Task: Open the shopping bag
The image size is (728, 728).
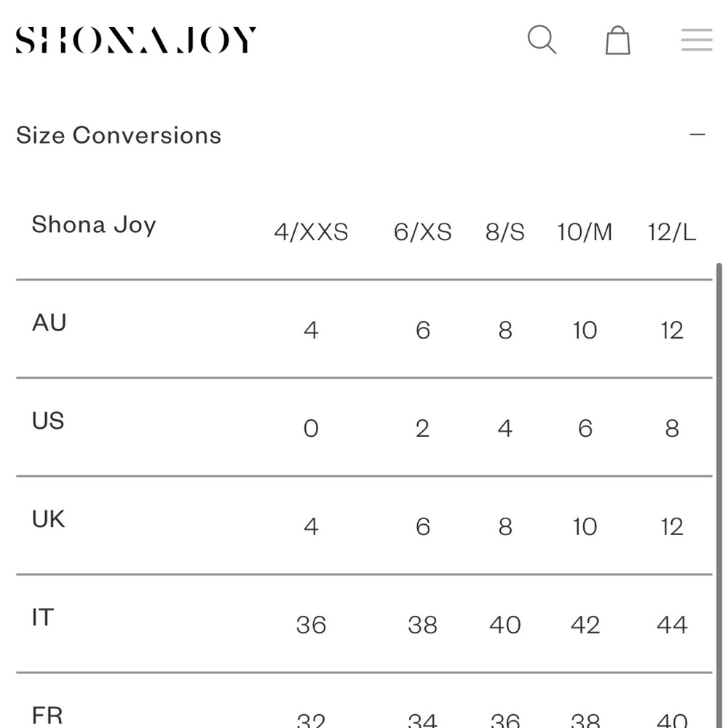Action: pyautogui.click(x=618, y=40)
